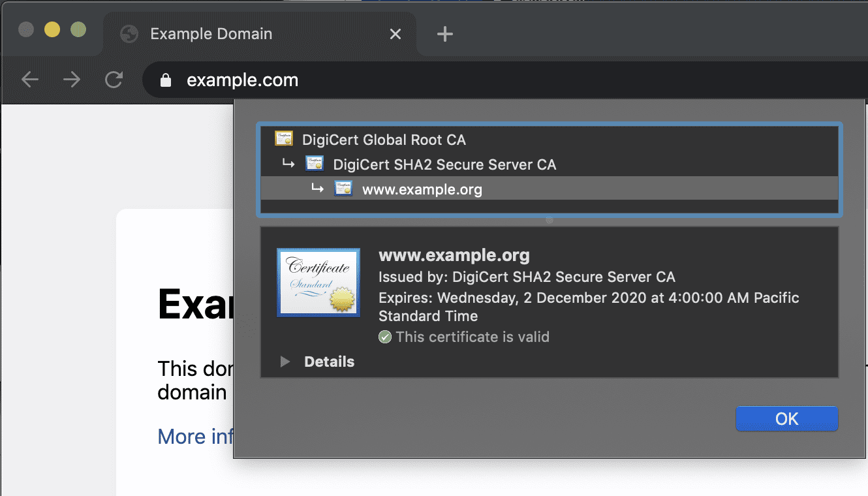The width and height of the screenshot is (868, 496).
Task: Reload the example.com page
Action: [114, 80]
